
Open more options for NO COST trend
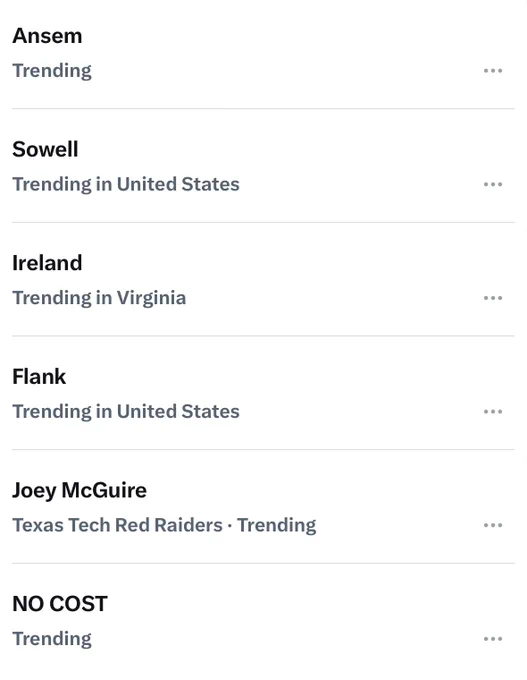pyautogui.click(x=493, y=639)
